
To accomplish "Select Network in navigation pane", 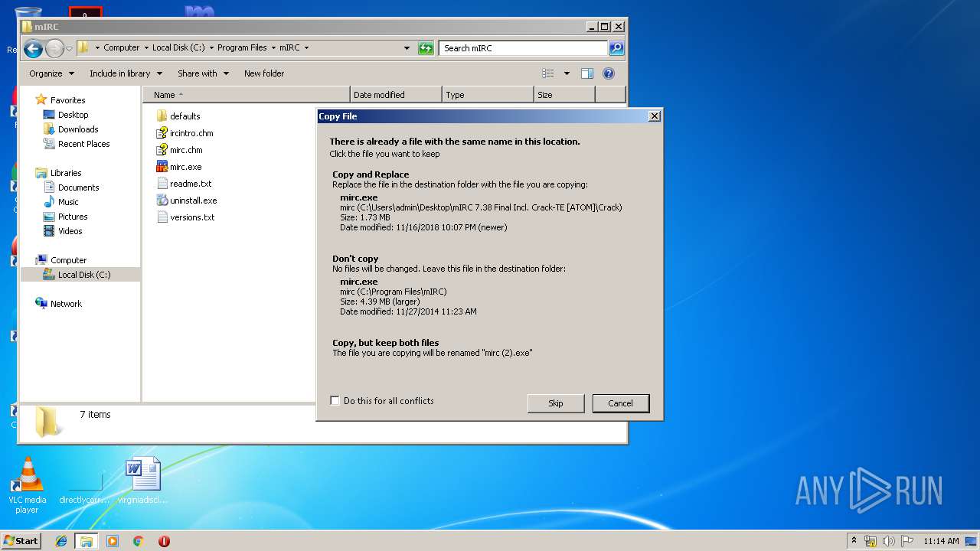I will [x=66, y=304].
